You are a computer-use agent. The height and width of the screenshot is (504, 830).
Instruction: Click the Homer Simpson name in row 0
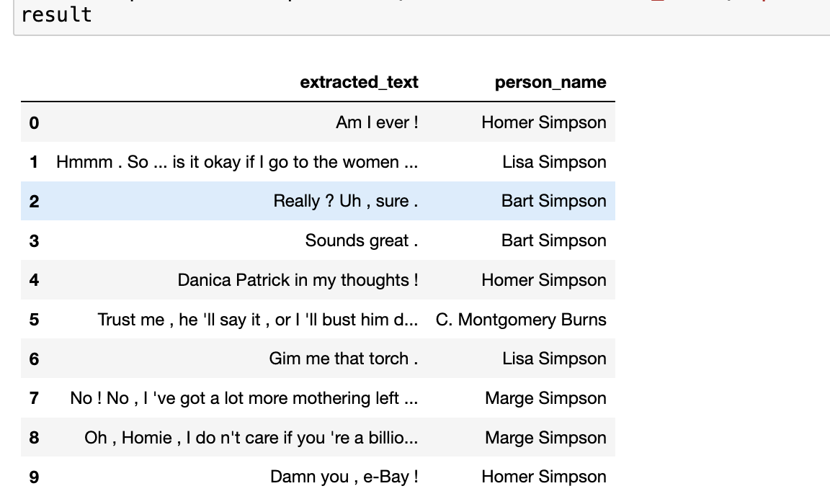(x=544, y=122)
